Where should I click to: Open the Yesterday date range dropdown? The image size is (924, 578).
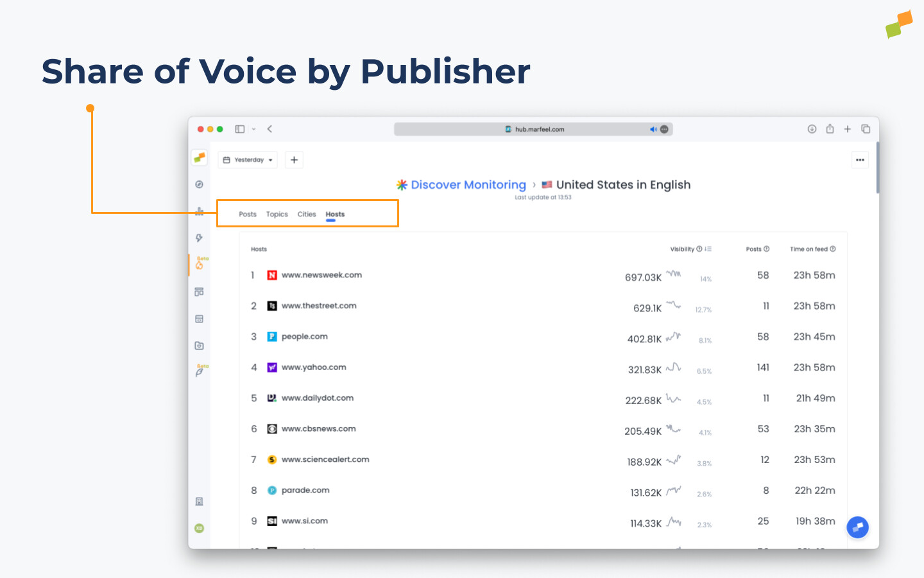pos(247,159)
